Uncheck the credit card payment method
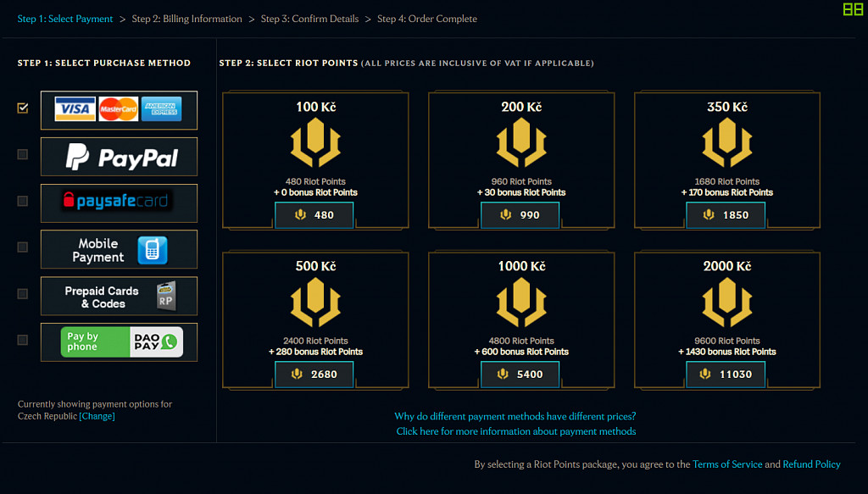 (x=22, y=108)
